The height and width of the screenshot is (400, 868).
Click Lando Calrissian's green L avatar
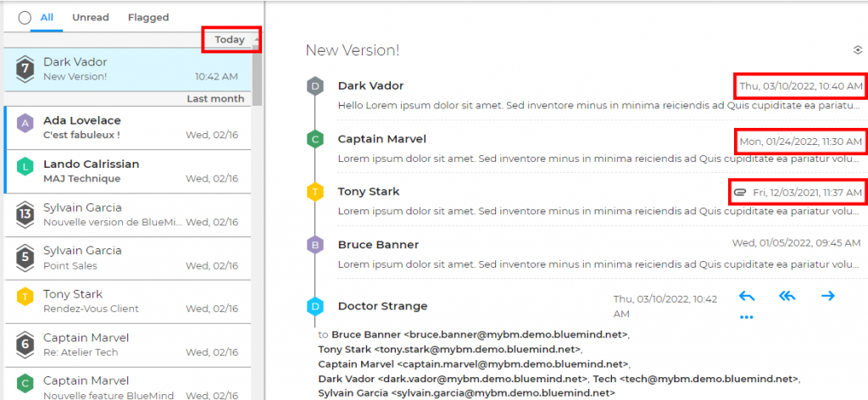click(x=25, y=167)
